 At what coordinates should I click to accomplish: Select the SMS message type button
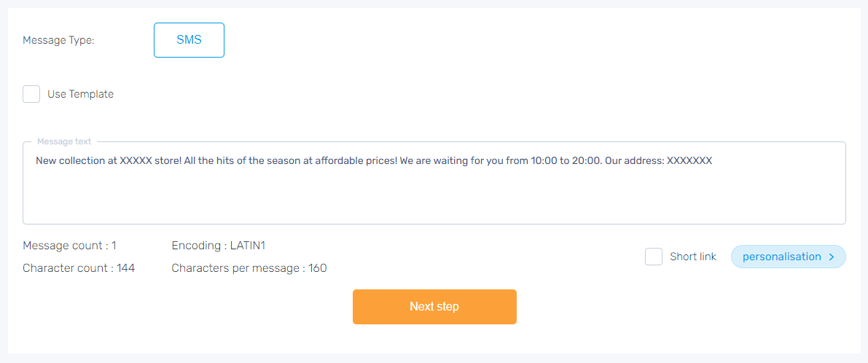189,40
